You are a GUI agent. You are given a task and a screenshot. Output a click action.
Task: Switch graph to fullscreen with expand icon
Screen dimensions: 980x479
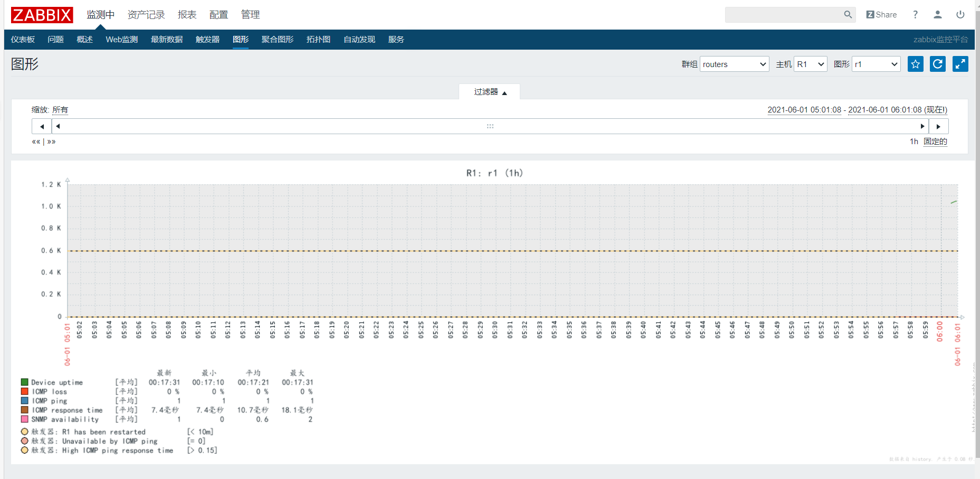click(960, 64)
